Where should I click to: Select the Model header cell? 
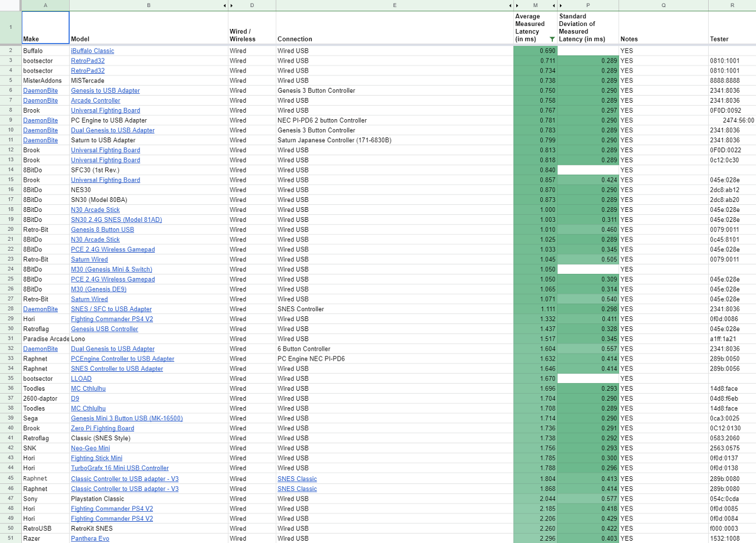pos(149,28)
